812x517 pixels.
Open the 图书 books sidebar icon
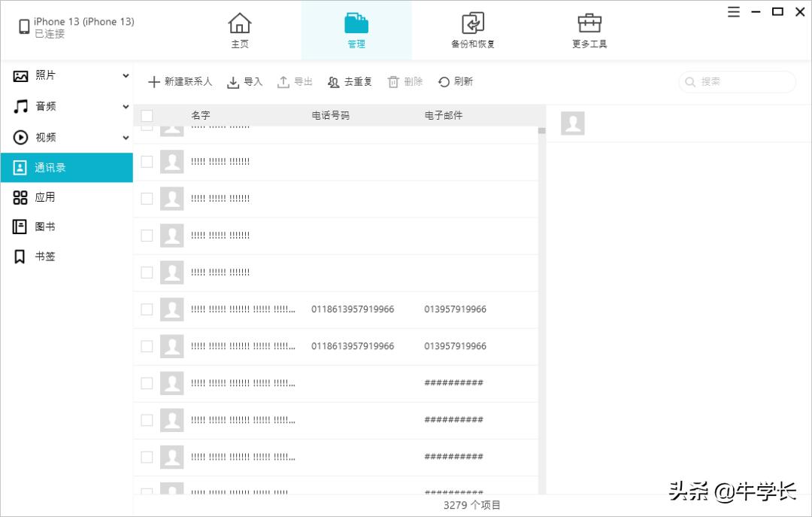[x=20, y=227]
